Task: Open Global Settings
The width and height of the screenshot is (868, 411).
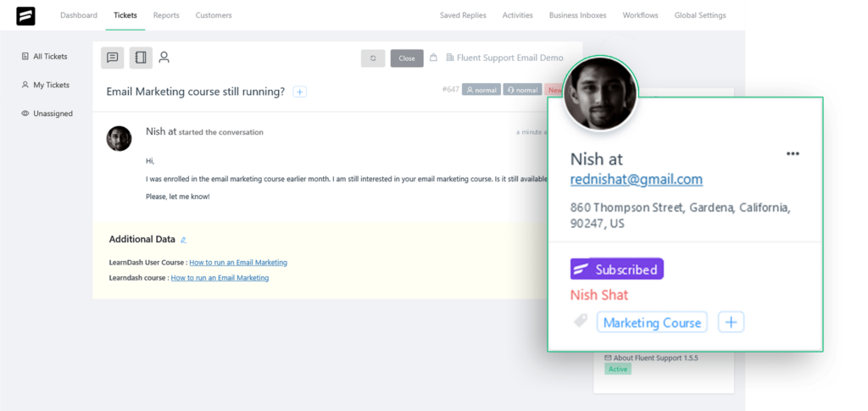Action: tap(699, 15)
